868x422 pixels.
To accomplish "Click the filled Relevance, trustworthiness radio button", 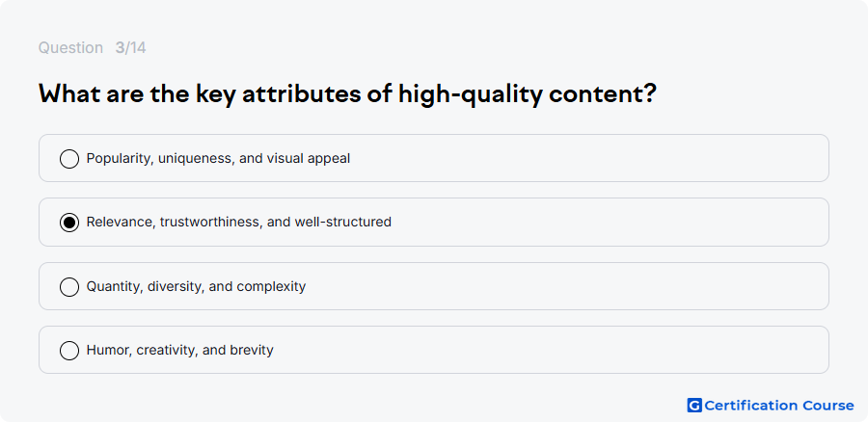I will [69, 223].
